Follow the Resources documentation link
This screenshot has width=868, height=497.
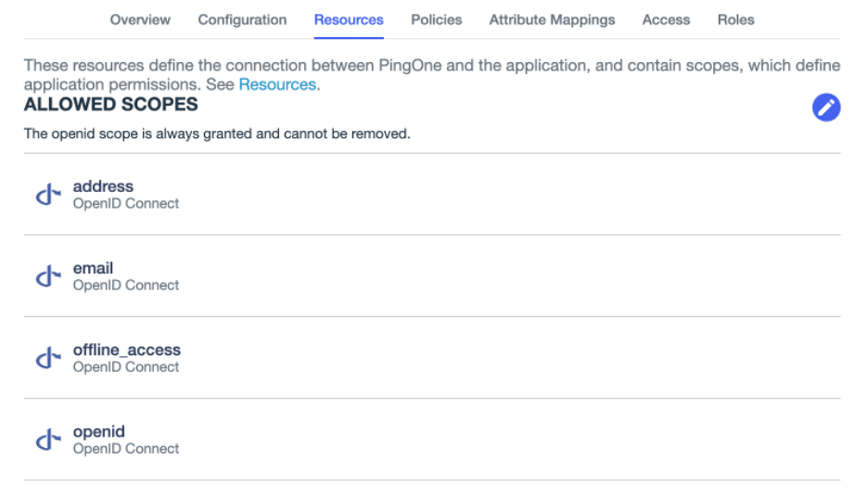tap(277, 84)
